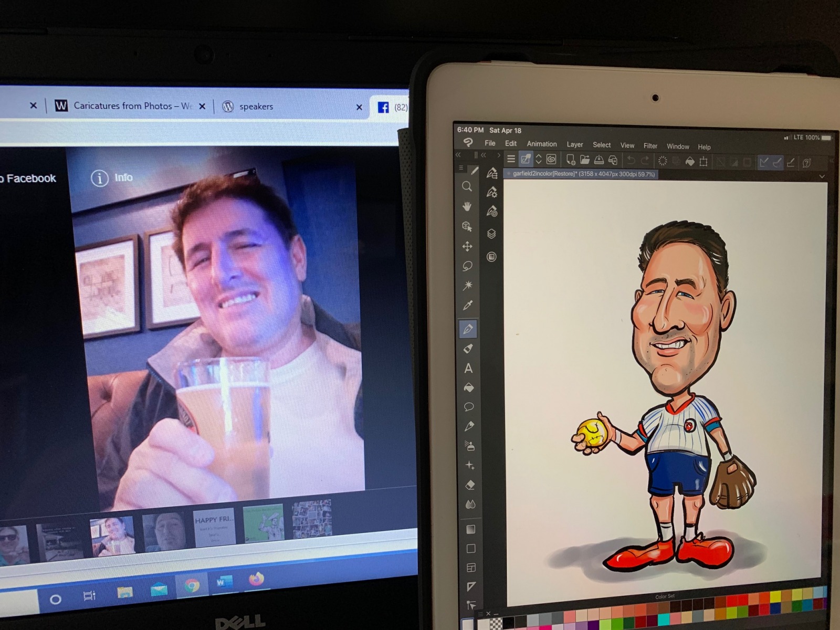Image resolution: width=840 pixels, height=630 pixels.
Task: Click the garfield2incolor document title bar
Action: (x=580, y=173)
